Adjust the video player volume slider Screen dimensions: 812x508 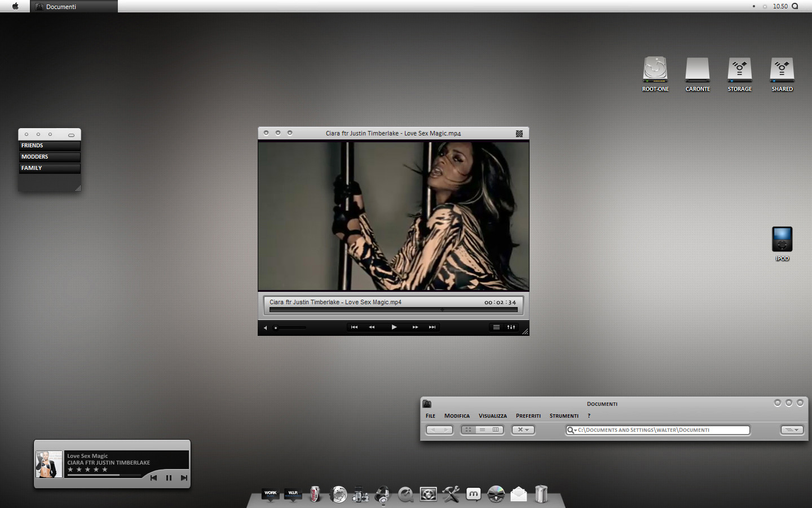[x=290, y=327]
